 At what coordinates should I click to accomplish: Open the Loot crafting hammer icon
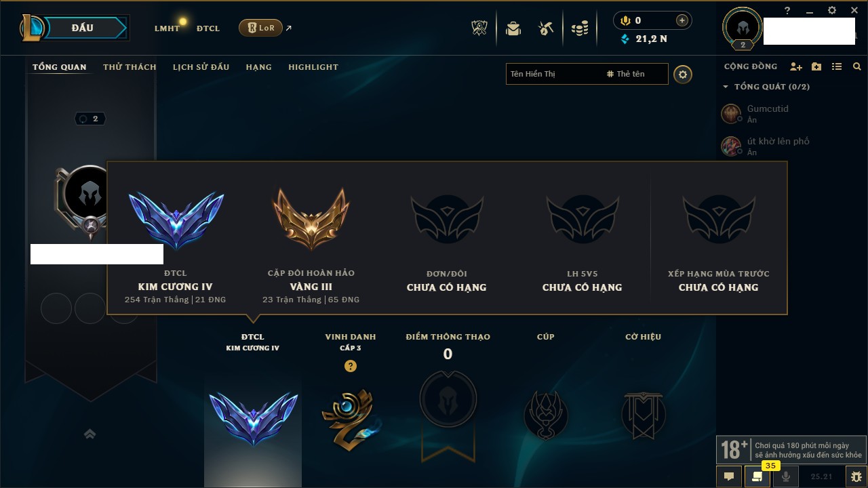(546, 28)
